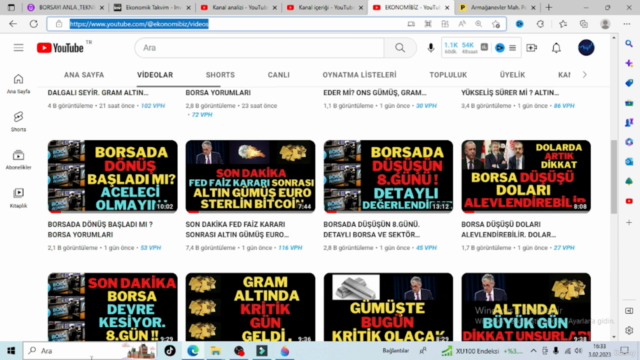Open the vidIQ extension menu lines icon

[x=513, y=48]
